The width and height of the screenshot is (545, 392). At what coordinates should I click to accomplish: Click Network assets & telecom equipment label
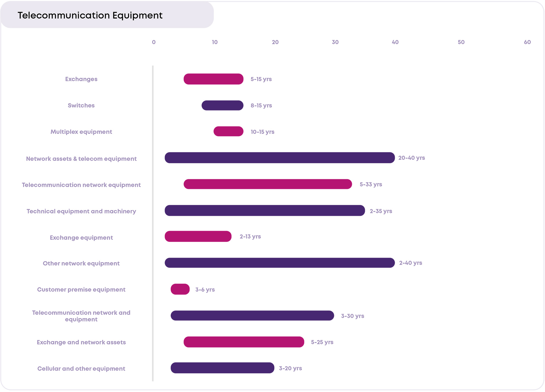click(81, 159)
